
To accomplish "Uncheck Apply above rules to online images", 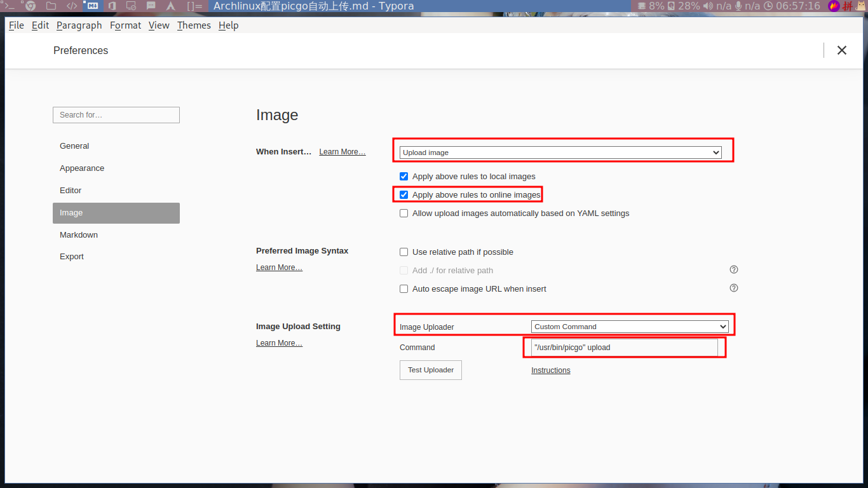I will tap(403, 194).
